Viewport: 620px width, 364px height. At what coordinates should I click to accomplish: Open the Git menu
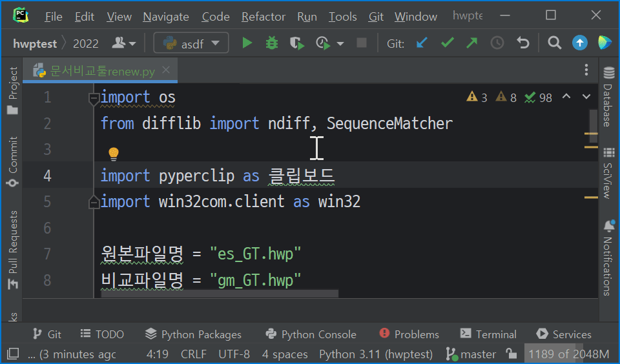(376, 17)
